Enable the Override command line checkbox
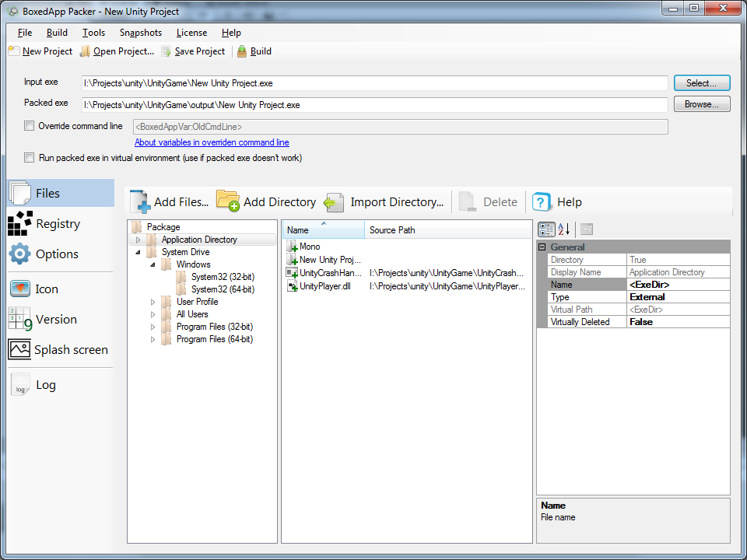Viewport: 747px width, 560px height. 30,126
